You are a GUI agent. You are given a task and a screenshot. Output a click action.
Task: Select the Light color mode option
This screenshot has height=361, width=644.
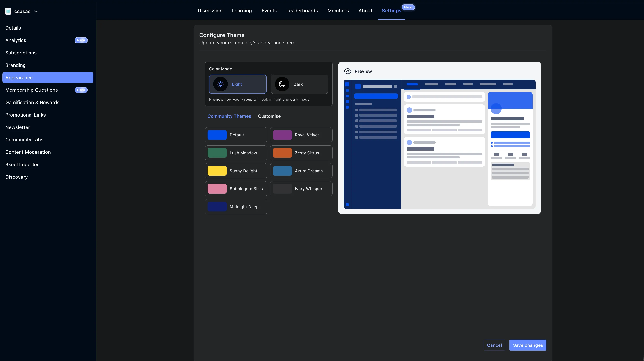pyautogui.click(x=237, y=84)
